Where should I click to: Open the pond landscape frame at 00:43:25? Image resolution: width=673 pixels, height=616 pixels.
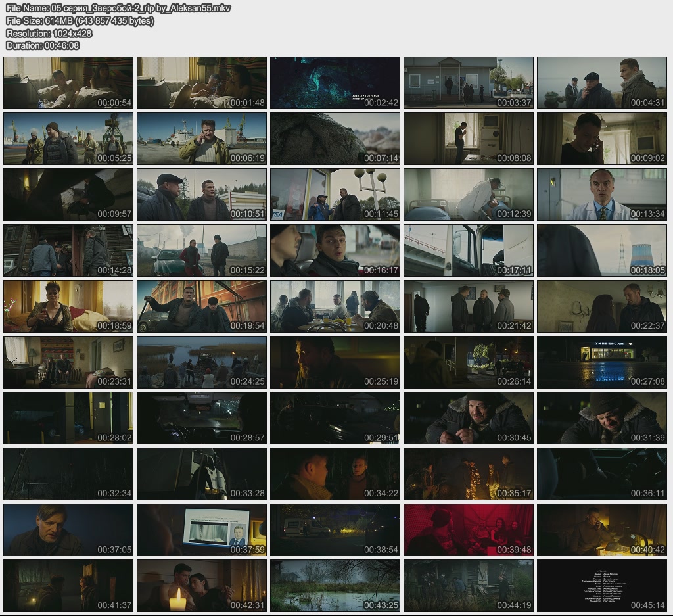pyautogui.click(x=335, y=586)
